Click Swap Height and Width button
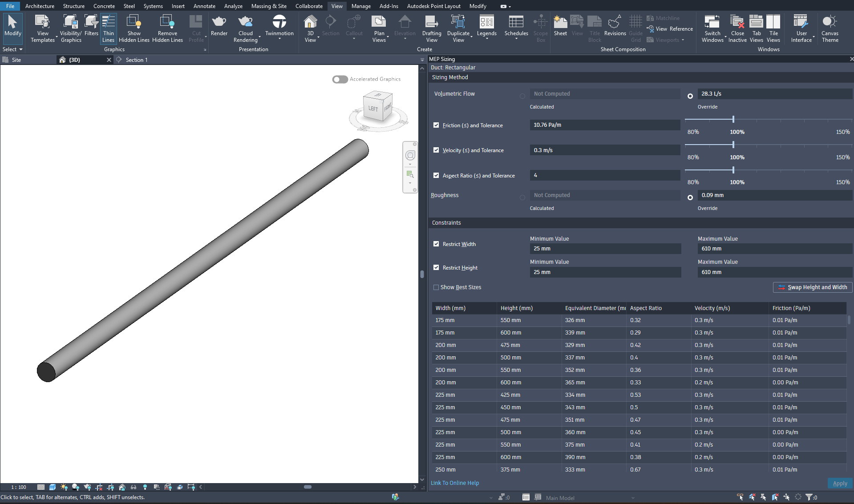 [813, 287]
